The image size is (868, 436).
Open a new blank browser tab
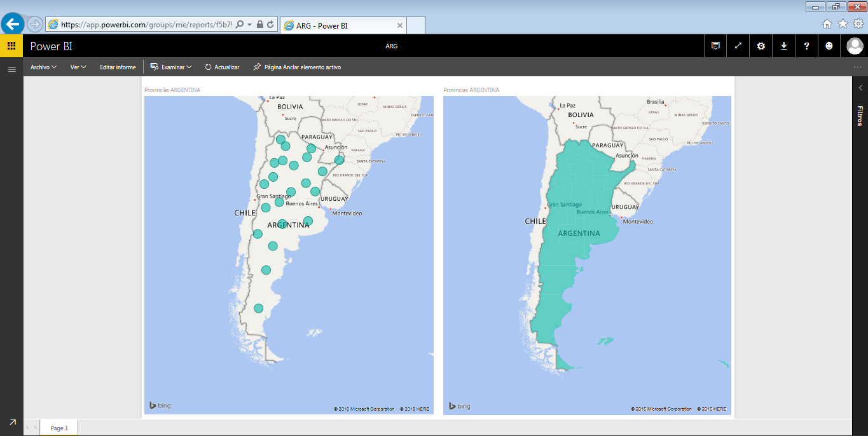pyautogui.click(x=416, y=25)
